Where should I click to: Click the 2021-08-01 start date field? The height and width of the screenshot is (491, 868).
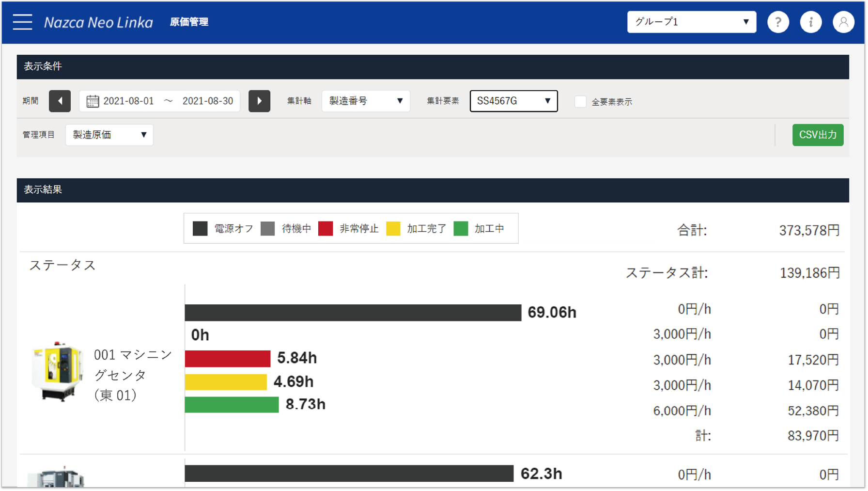point(128,101)
